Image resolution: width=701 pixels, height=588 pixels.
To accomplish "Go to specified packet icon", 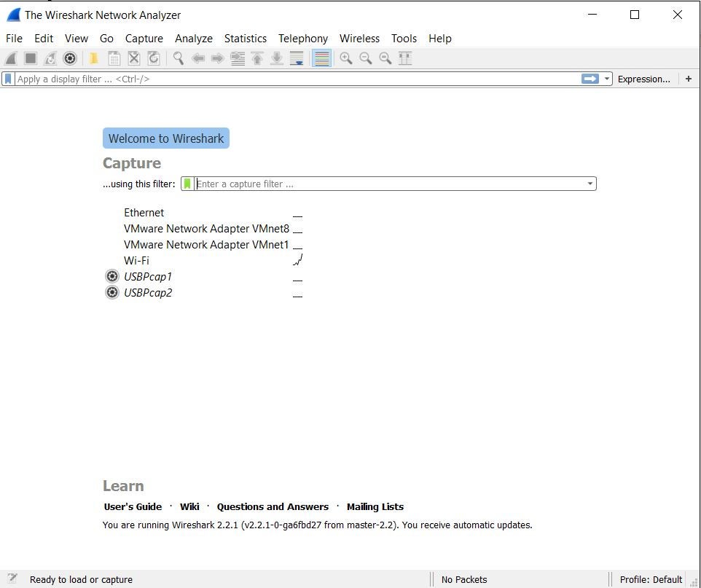I will pos(238,58).
